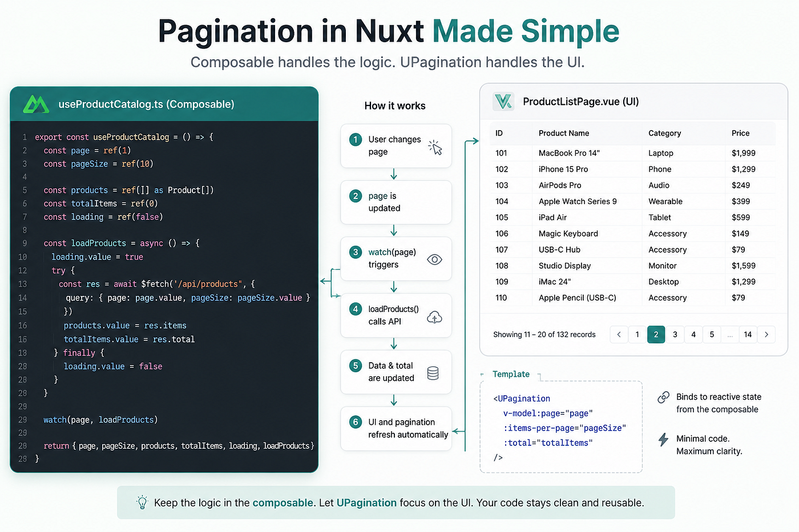Click the pagination ellipsis button

click(730, 335)
